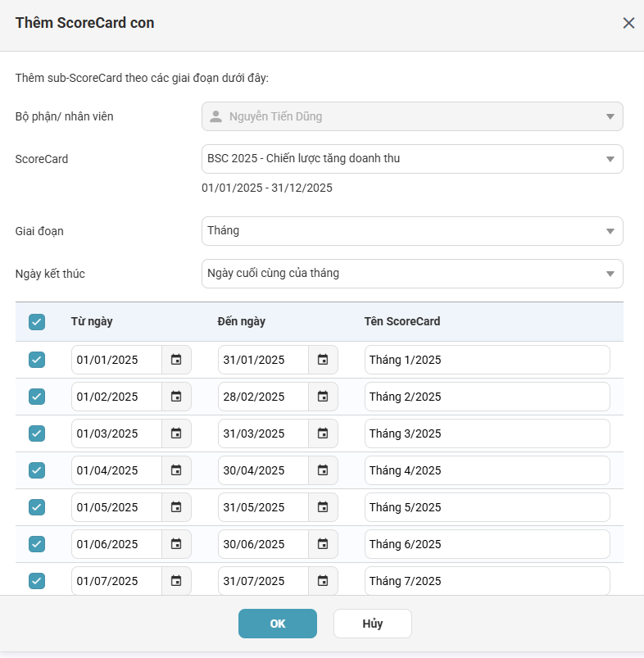This screenshot has height=658, width=644.
Task: Open the Ngày kết thúc dropdown
Action: coord(412,273)
